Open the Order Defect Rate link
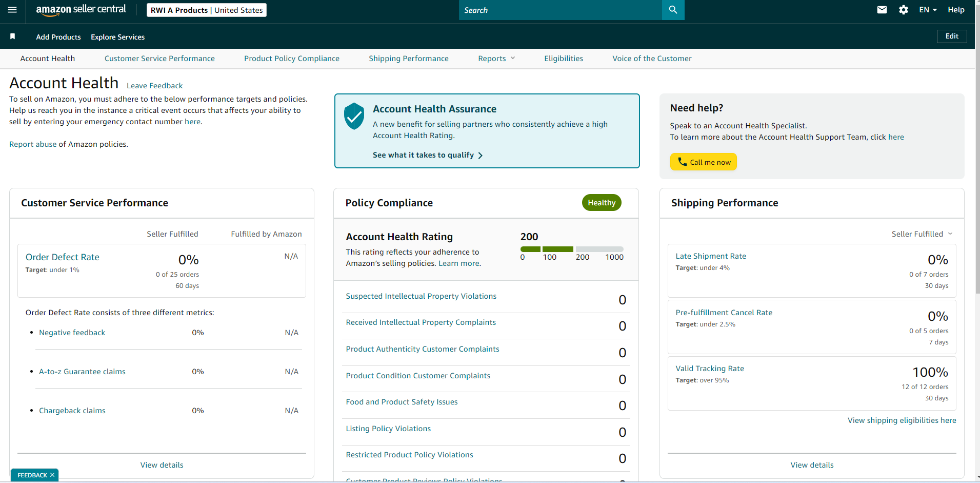The height and width of the screenshot is (483, 980). (63, 257)
